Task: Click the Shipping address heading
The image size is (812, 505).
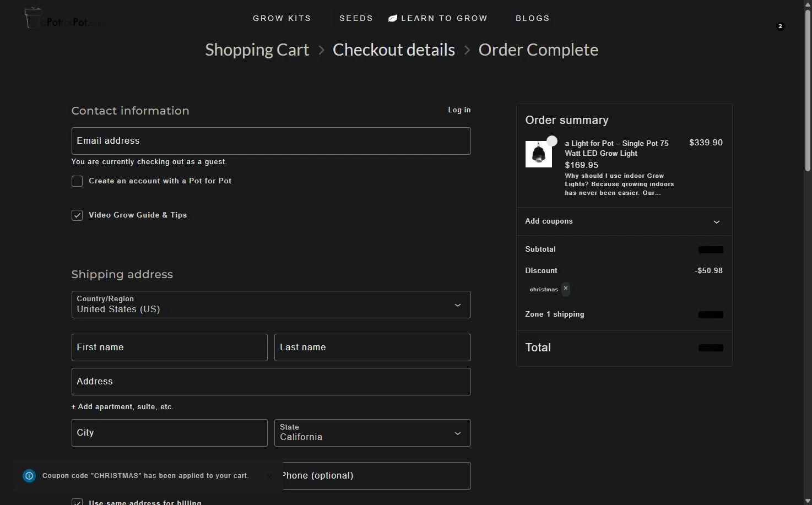Action: [122, 274]
